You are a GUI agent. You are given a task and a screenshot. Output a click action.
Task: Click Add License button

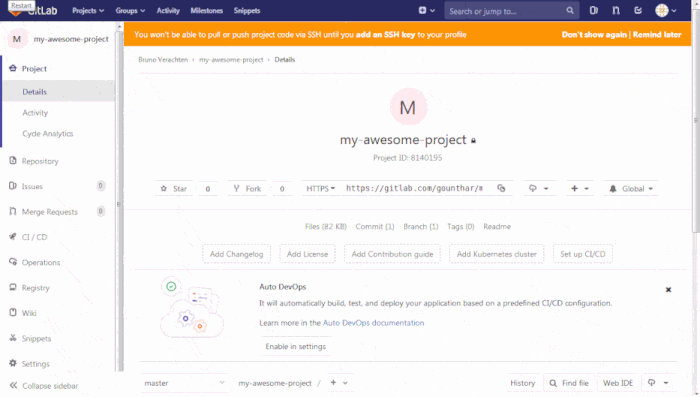pyautogui.click(x=308, y=254)
